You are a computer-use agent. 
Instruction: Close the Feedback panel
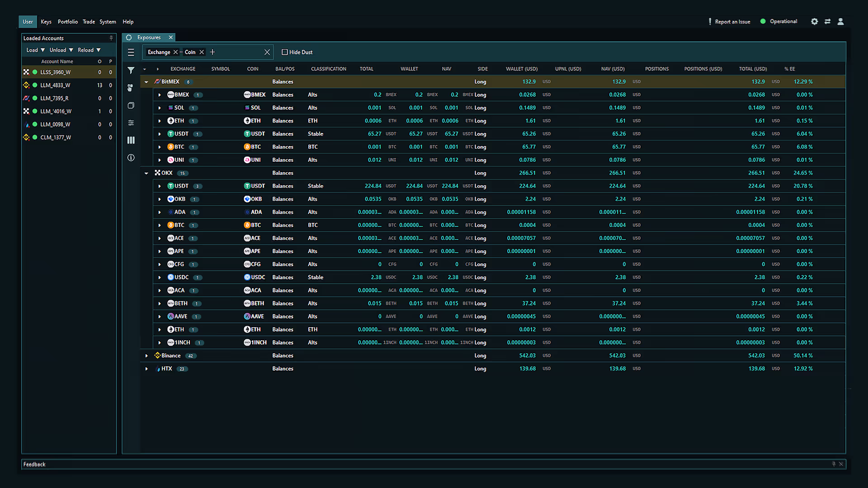click(x=841, y=464)
